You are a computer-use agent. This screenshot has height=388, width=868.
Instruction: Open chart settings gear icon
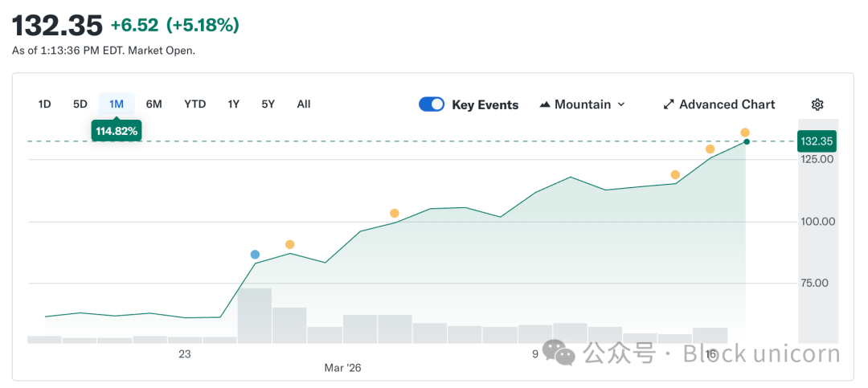point(817,104)
